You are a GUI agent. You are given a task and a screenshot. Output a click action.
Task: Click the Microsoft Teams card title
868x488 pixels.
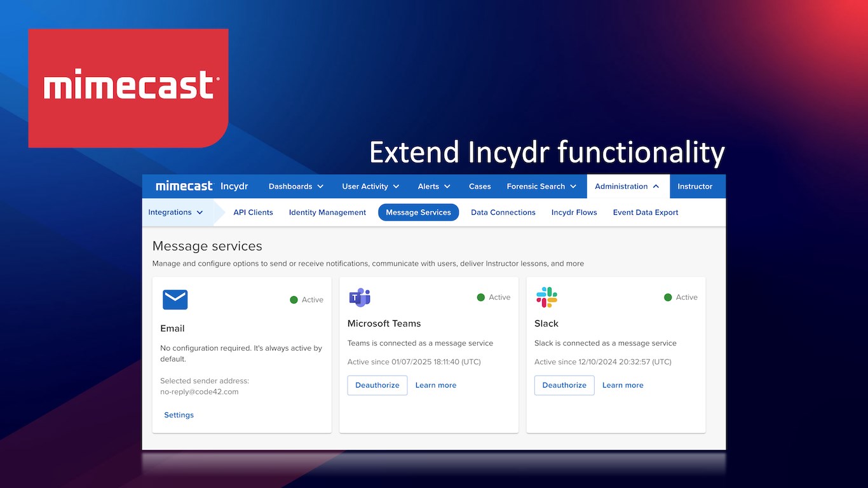(384, 323)
